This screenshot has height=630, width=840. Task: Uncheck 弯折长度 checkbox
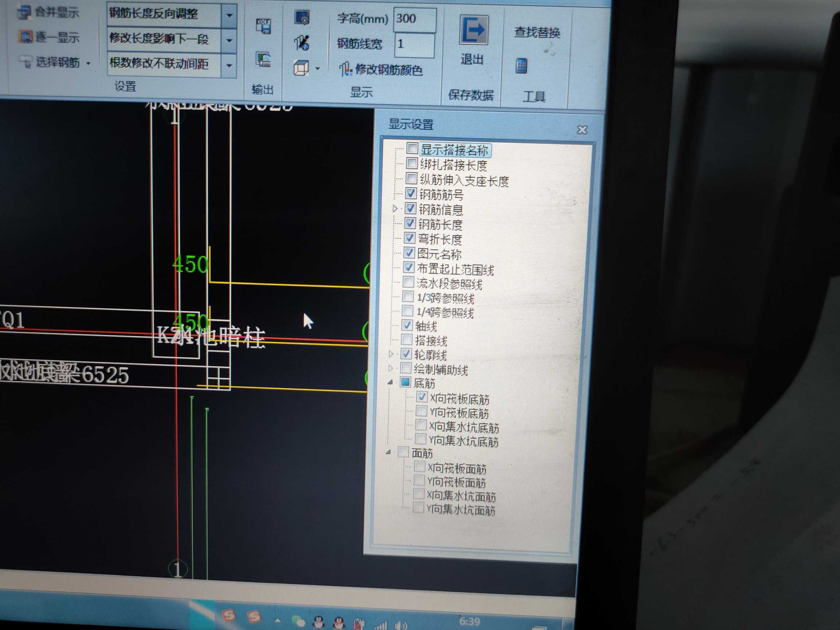pos(409,238)
